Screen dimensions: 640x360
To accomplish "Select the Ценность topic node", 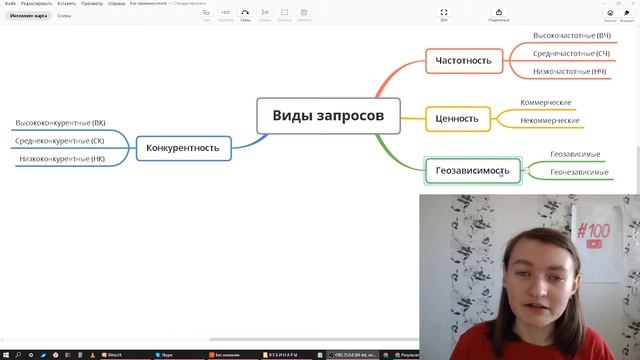I will 458,119.
